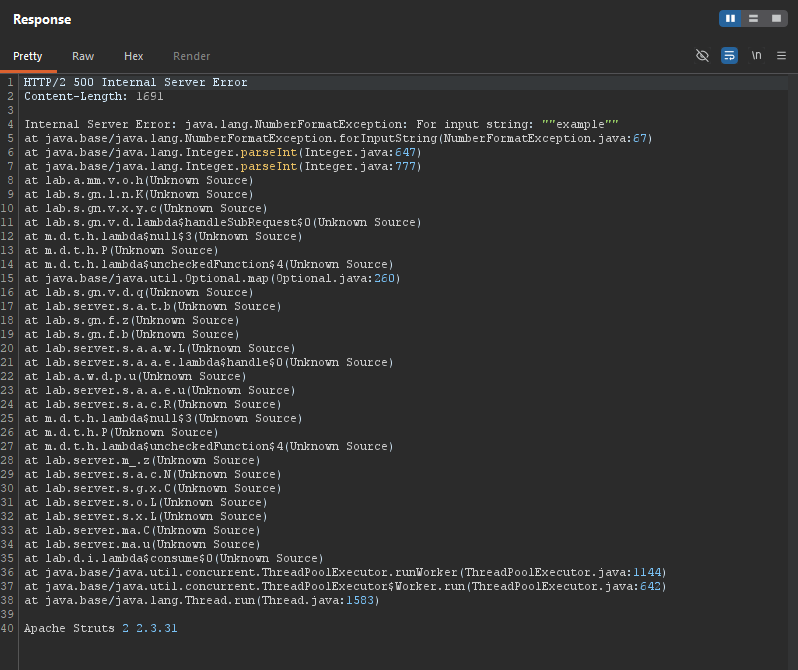
Task: Click the lab.s.gn.f.b stack line
Action: tap(131, 334)
